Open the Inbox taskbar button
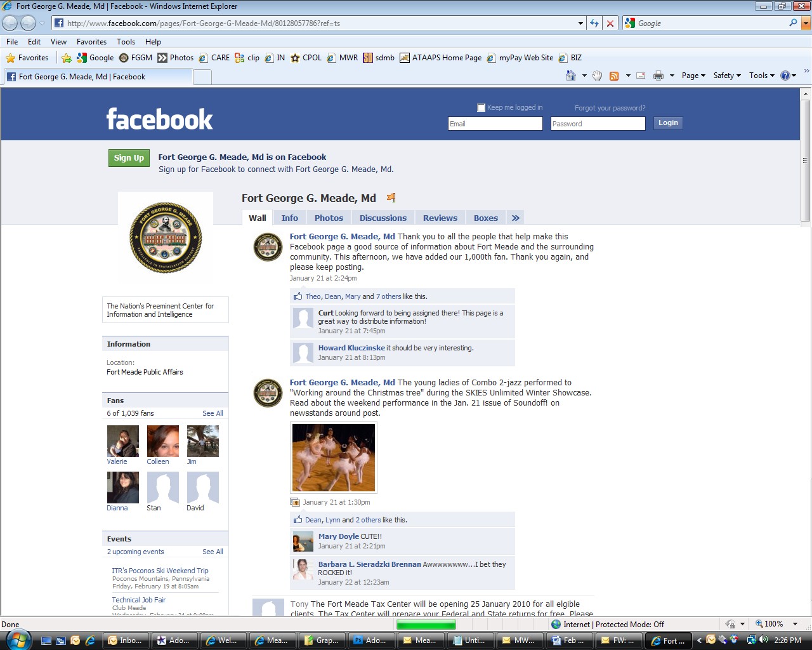The height and width of the screenshot is (650, 812). click(x=125, y=640)
